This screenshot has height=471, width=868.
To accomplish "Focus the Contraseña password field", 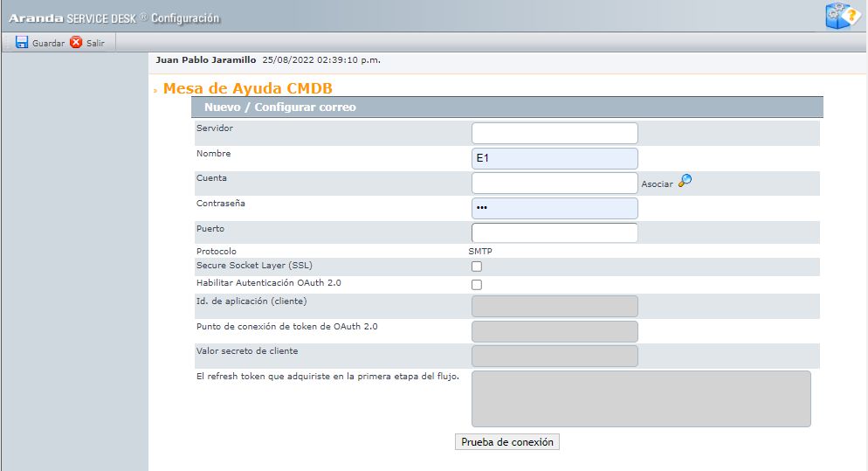I will coord(555,208).
